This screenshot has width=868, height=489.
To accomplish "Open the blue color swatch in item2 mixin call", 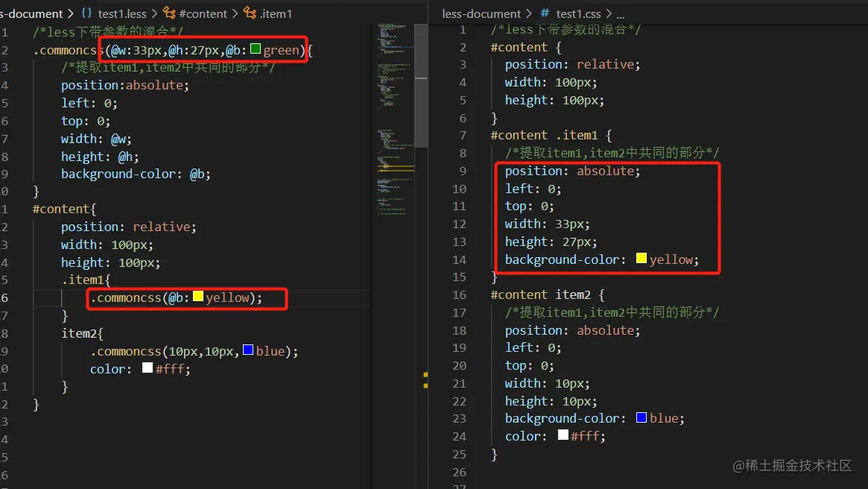I will point(248,350).
